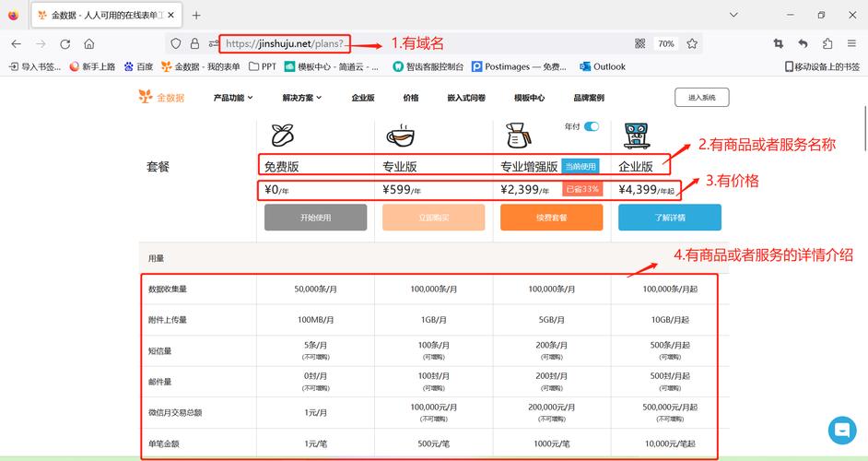Click the 数据收集量 row label
This screenshot has width=868, height=461.
coord(168,289)
